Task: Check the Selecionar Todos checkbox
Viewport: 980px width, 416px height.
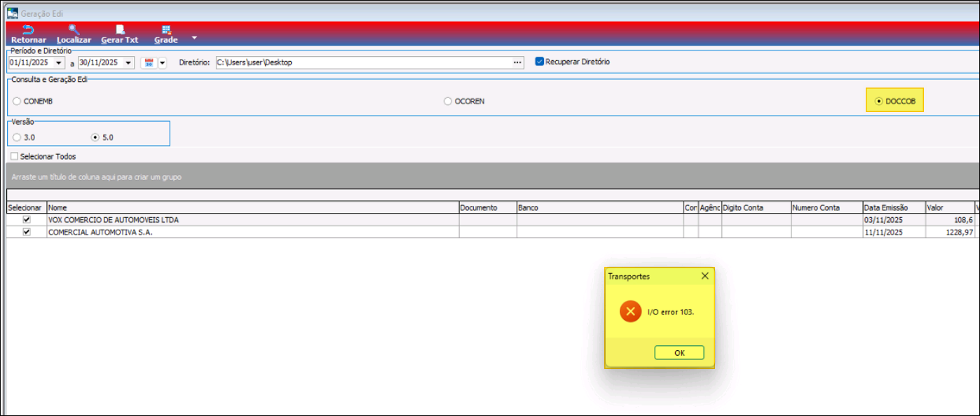Action: 14,156
